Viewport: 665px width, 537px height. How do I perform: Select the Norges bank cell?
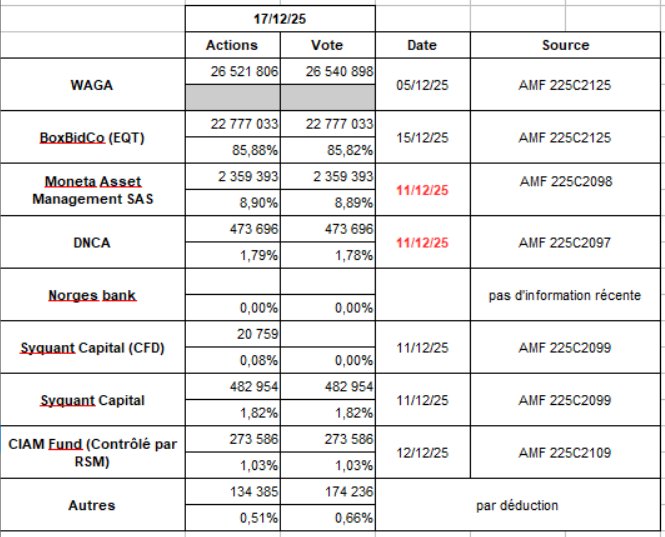[x=92, y=296]
